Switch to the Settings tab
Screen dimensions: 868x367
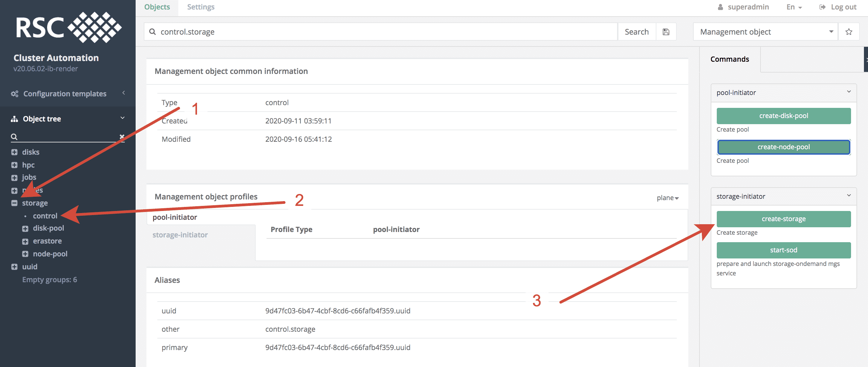click(x=201, y=7)
